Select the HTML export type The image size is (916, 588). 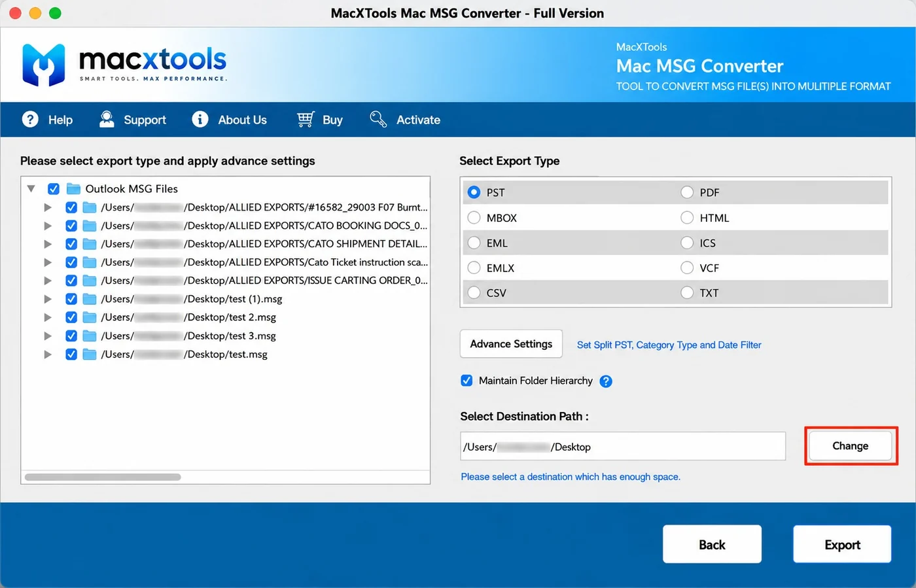pyautogui.click(x=687, y=218)
